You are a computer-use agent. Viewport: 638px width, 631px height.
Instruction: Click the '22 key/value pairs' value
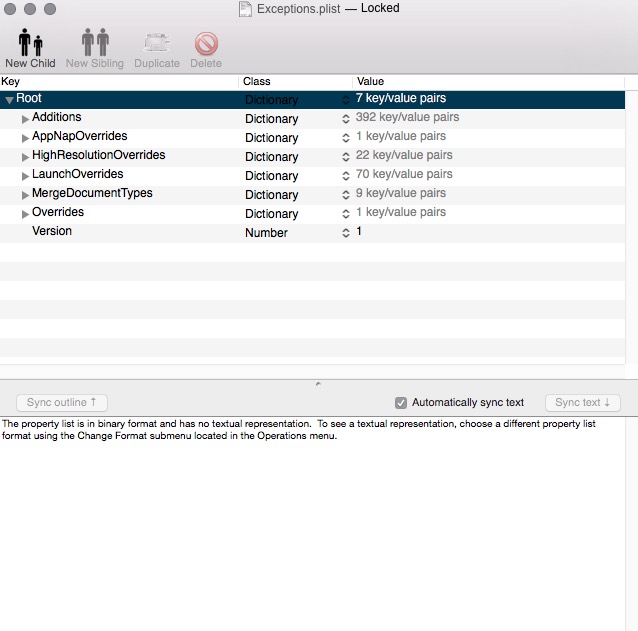point(404,155)
